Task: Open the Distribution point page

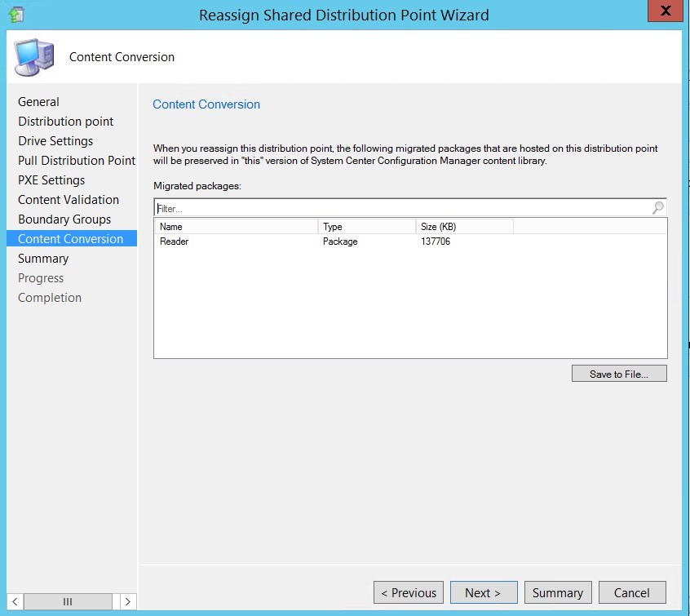Action: tap(65, 121)
